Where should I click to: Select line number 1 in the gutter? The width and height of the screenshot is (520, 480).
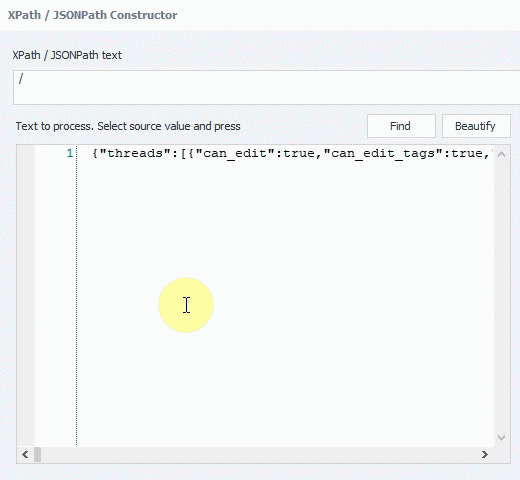[70, 153]
